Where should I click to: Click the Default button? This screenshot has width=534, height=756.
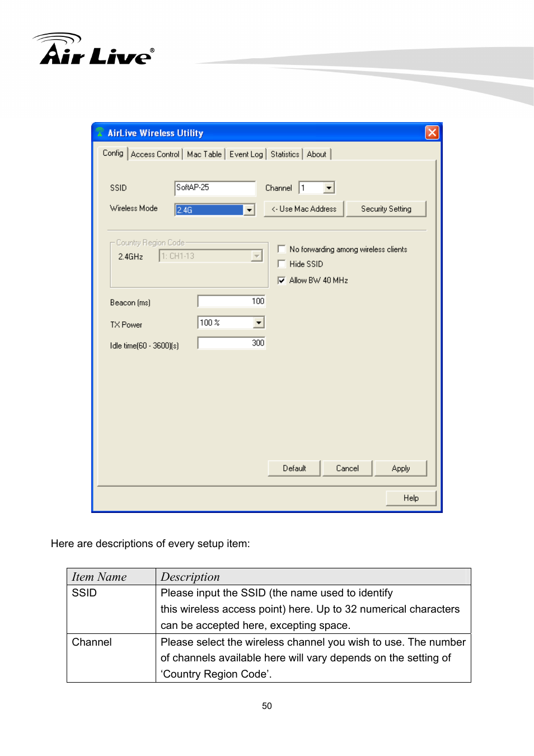pyautogui.click(x=294, y=468)
